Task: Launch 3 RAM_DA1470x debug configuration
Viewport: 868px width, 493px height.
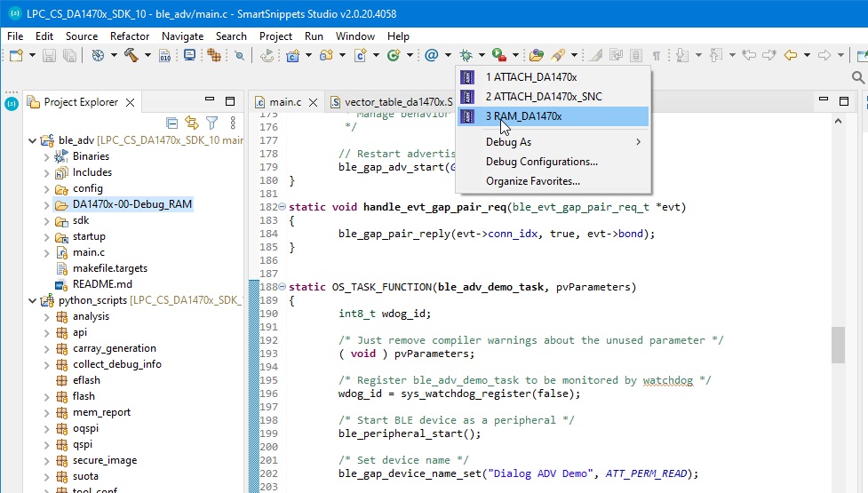Action: pos(553,116)
